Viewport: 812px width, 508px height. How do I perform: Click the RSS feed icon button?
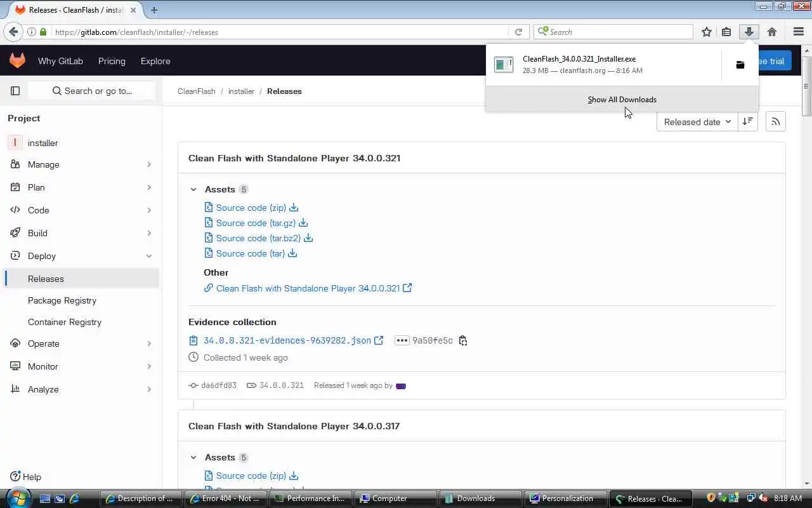(x=775, y=122)
